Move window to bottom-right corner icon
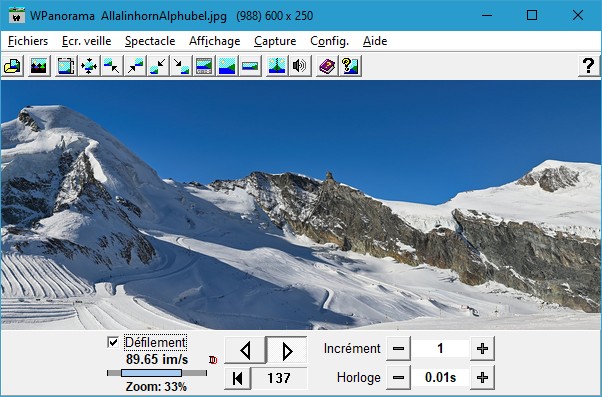Screen dimensions: 602x397 coord(181,66)
